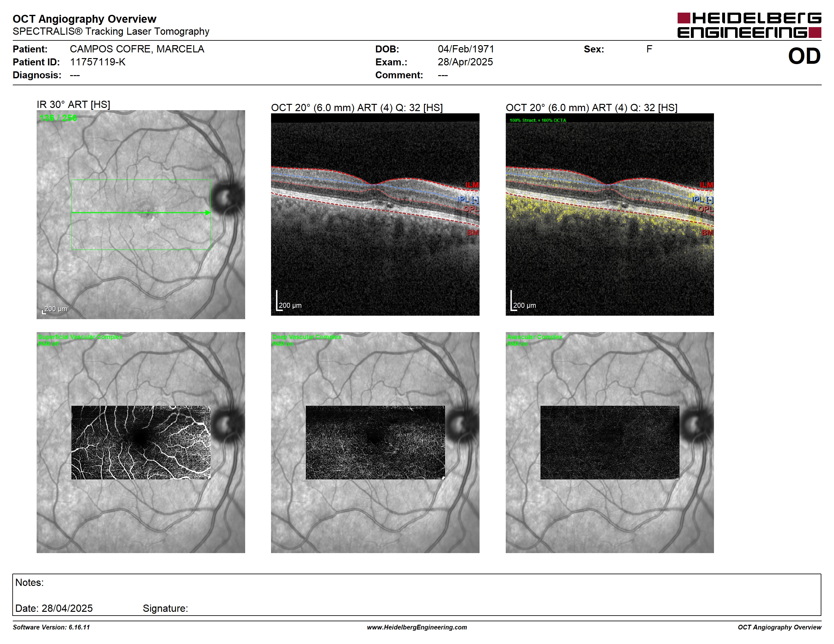Click the Avascular Complex label

535,337
